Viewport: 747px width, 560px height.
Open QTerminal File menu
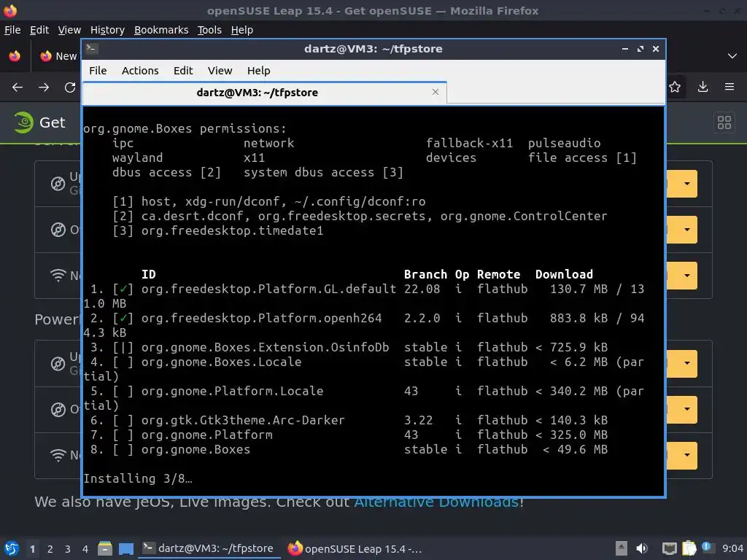(98, 71)
